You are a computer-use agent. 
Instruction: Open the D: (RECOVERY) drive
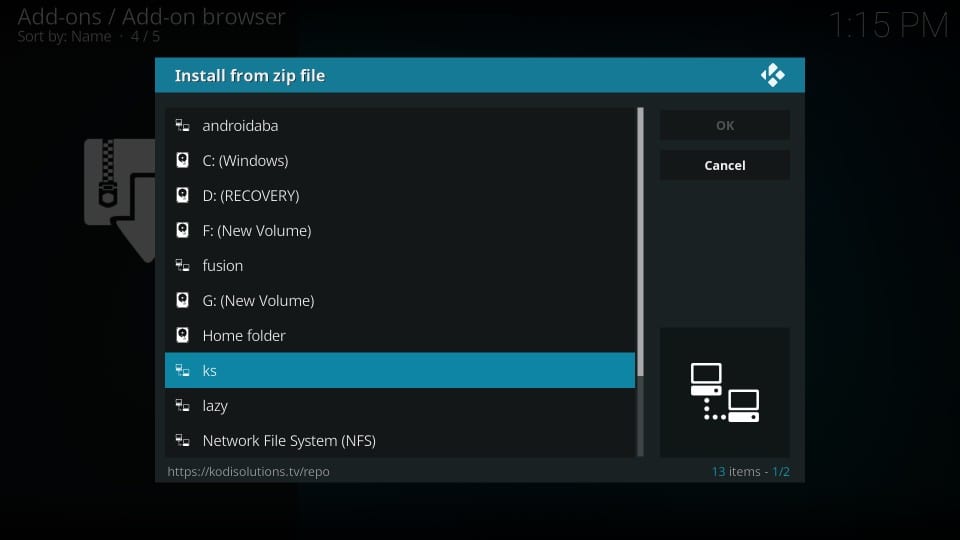pyautogui.click(x=400, y=195)
